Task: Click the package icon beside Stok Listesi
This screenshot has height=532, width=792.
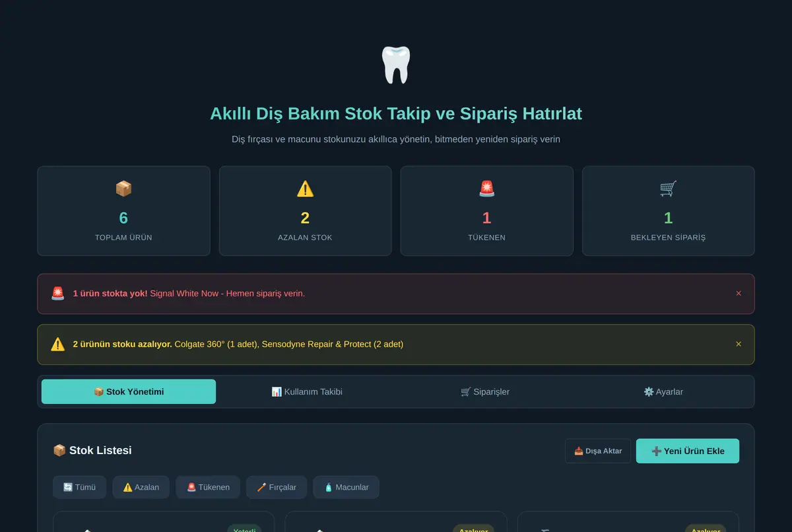Action: (59, 450)
